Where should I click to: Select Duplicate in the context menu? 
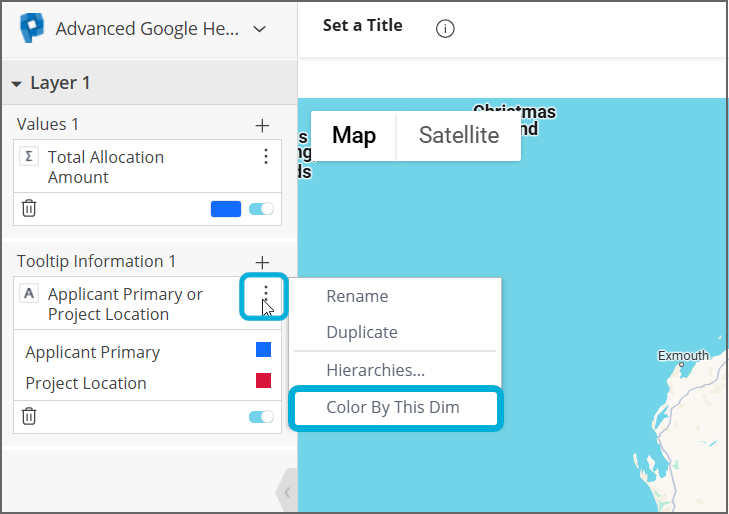362,332
